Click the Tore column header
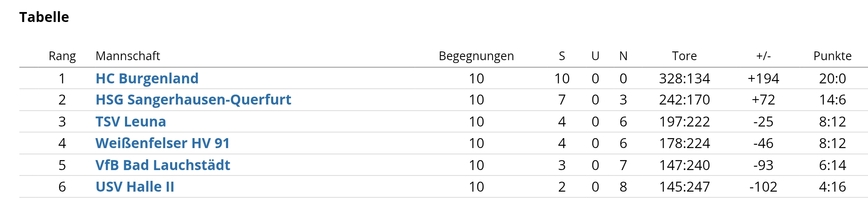868x219 pixels. click(x=684, y=56)
